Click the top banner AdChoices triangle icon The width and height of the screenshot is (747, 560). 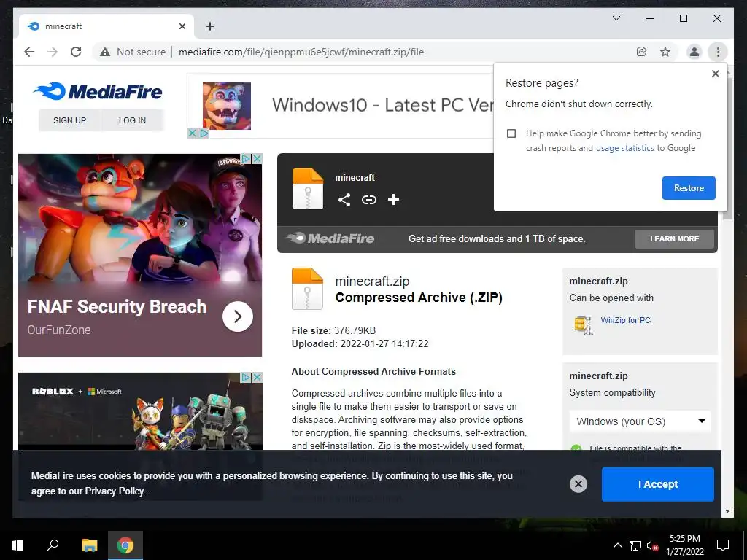204,133
